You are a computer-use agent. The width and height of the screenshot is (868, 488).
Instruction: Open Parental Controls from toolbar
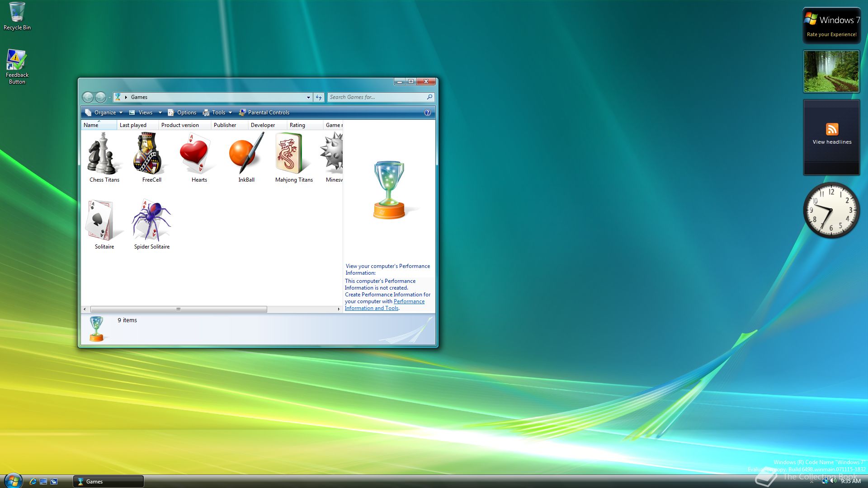264,113
